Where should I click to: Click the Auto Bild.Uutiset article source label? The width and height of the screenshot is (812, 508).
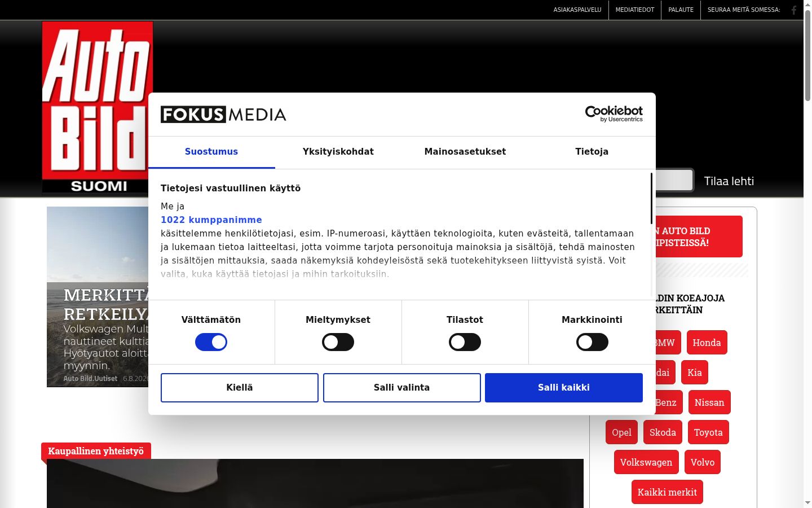[x=90, y=379]
